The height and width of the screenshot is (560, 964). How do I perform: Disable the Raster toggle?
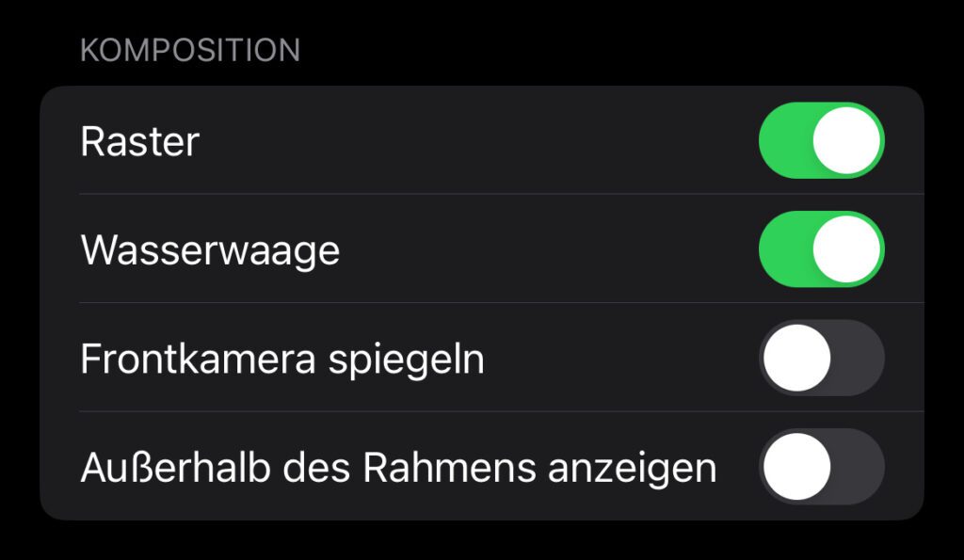[x=821, y=141]
